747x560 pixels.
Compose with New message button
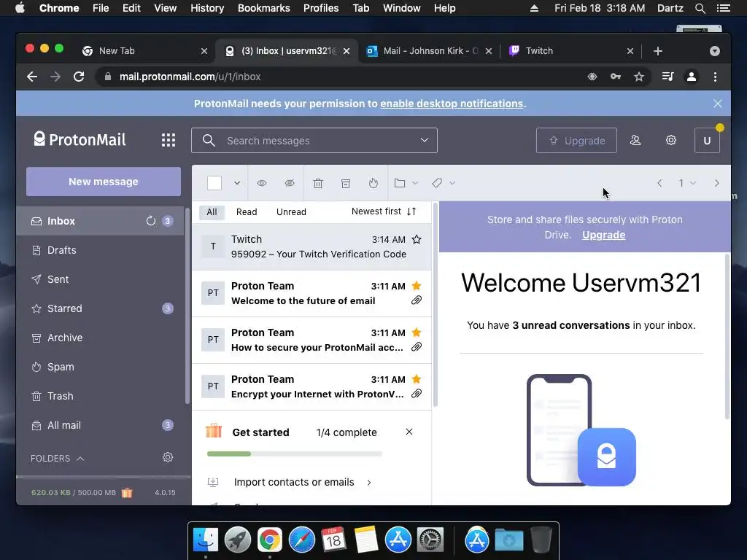pyautogui.click(x=104, y=182)
